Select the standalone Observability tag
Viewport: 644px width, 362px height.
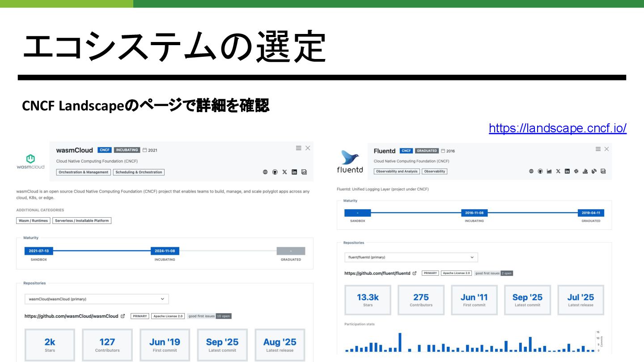point(435,172)
